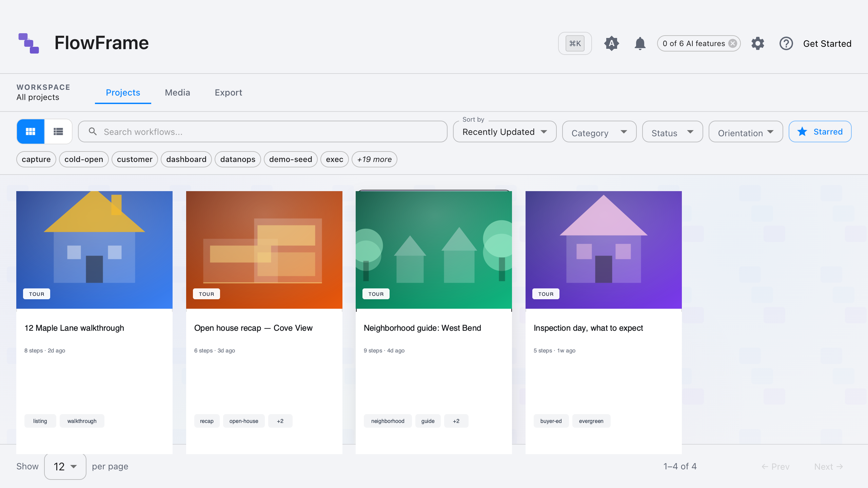Filter by the dashboard tag chip
This screenshot has height=488, width=868.
pos(186,159)
